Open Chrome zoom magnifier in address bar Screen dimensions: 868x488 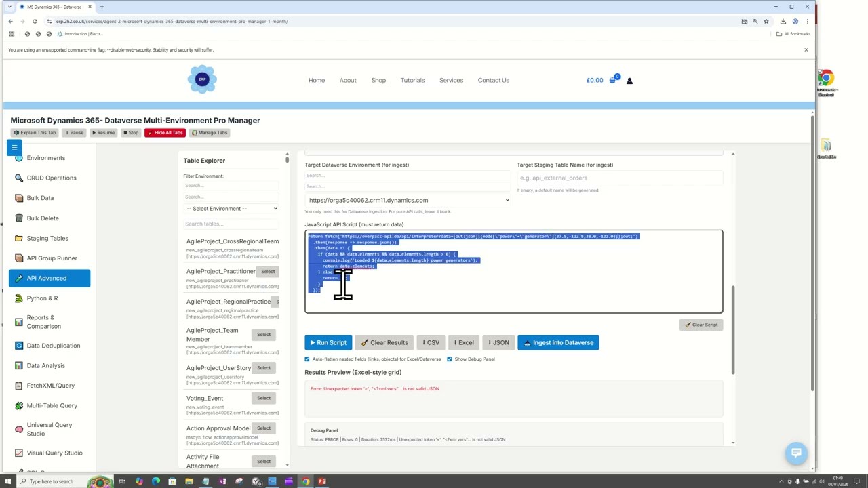coord(755,21)
